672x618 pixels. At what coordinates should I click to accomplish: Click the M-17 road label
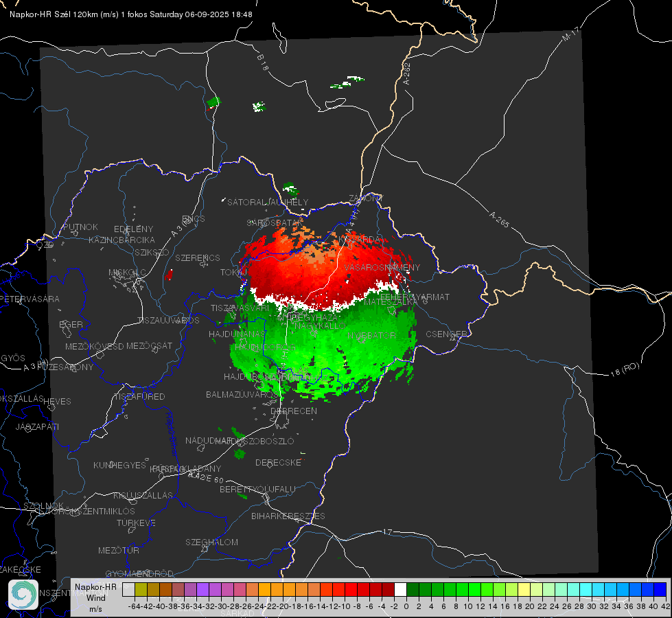click(570, 34)
